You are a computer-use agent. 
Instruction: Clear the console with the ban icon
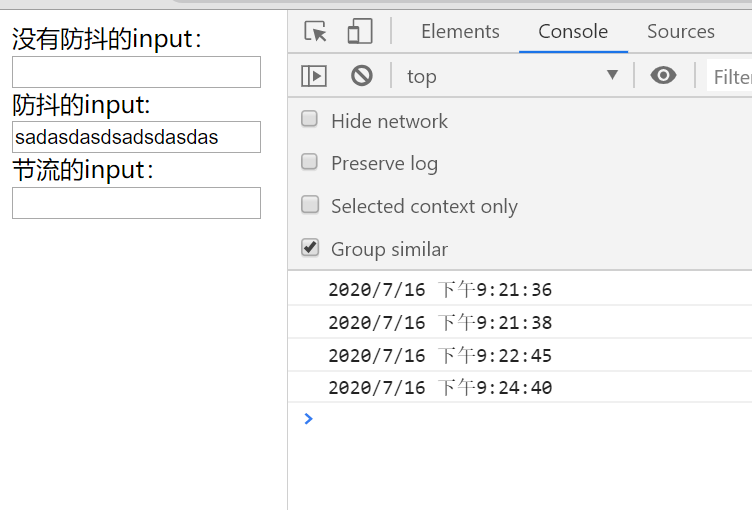click(x=362, y=76)
